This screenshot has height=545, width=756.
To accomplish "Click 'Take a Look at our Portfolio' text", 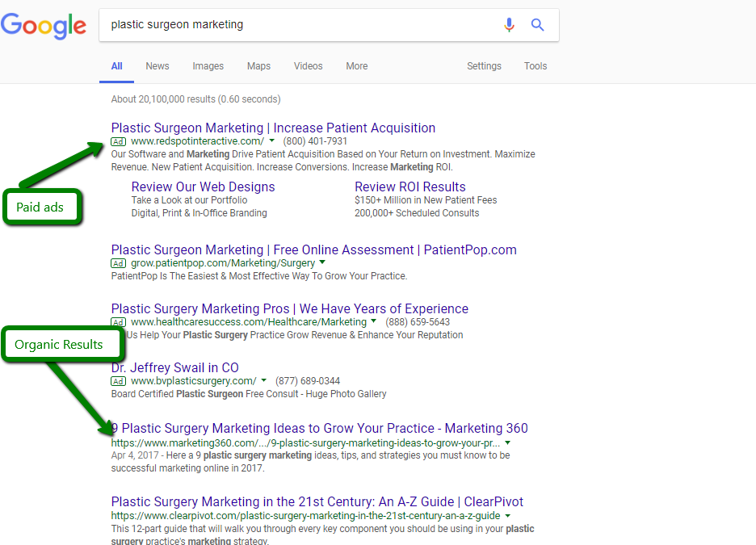I will [x=189, y=200].
